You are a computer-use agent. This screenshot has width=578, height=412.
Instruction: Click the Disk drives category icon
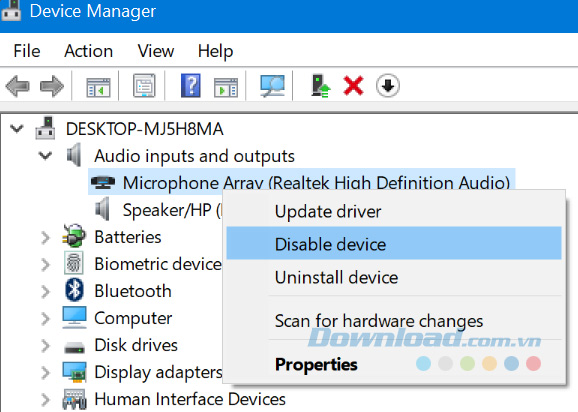74,347
